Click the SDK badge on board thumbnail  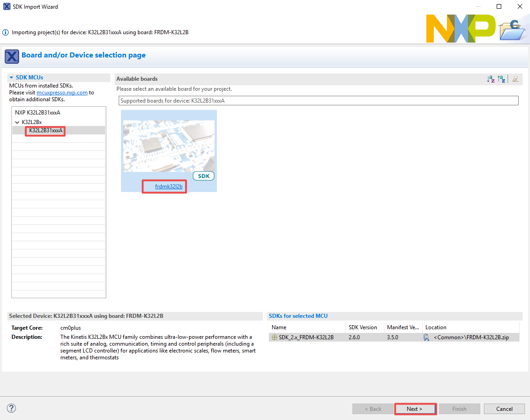click(x=204, y=176)
